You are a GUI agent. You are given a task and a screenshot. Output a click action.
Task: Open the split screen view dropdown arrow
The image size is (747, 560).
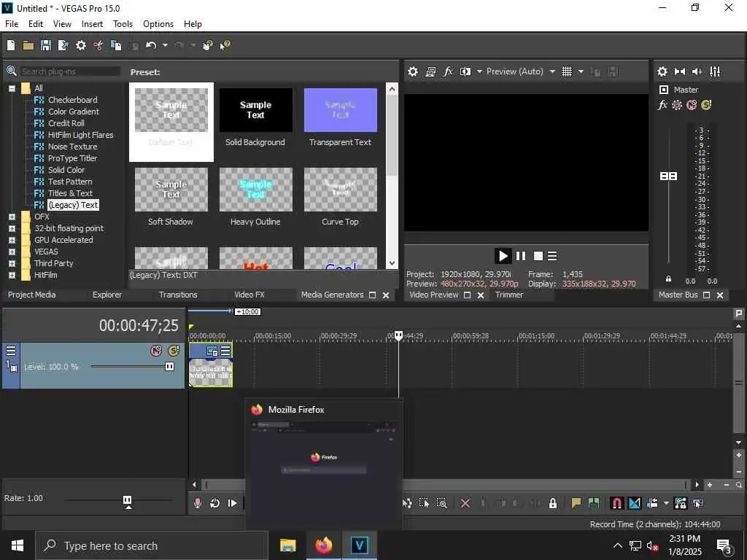pos(479,71)
